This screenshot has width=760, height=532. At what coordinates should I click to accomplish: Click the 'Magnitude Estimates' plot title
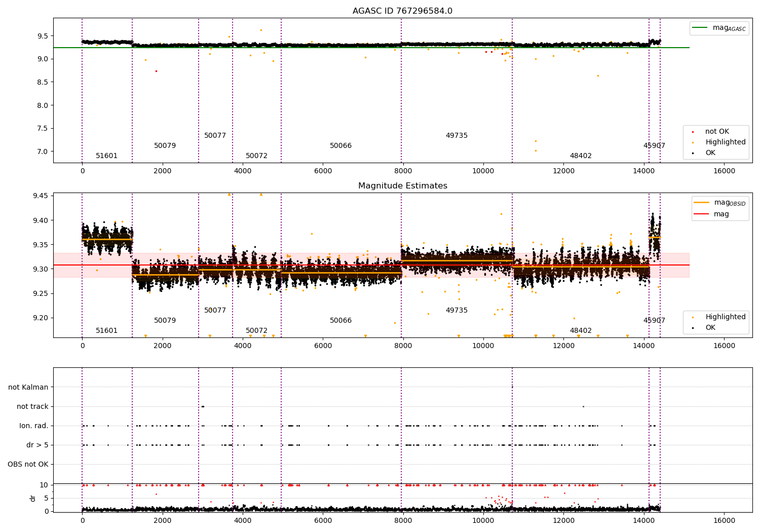[x=403, y=186]
